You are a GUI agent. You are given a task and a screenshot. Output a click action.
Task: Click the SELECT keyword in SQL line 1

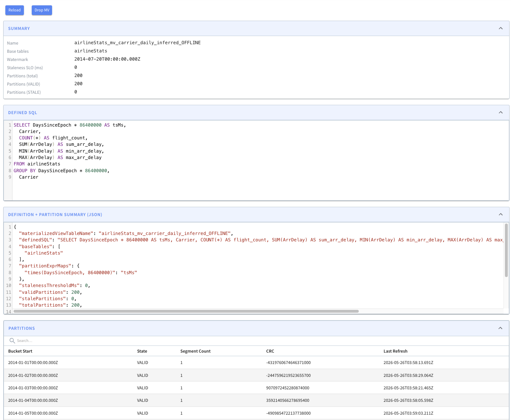[x=22, y=125]
